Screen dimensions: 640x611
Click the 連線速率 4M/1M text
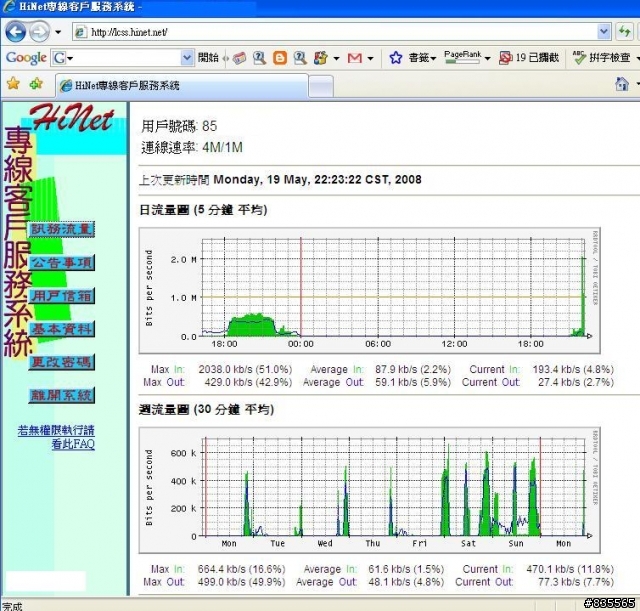[x=192, y=147]
